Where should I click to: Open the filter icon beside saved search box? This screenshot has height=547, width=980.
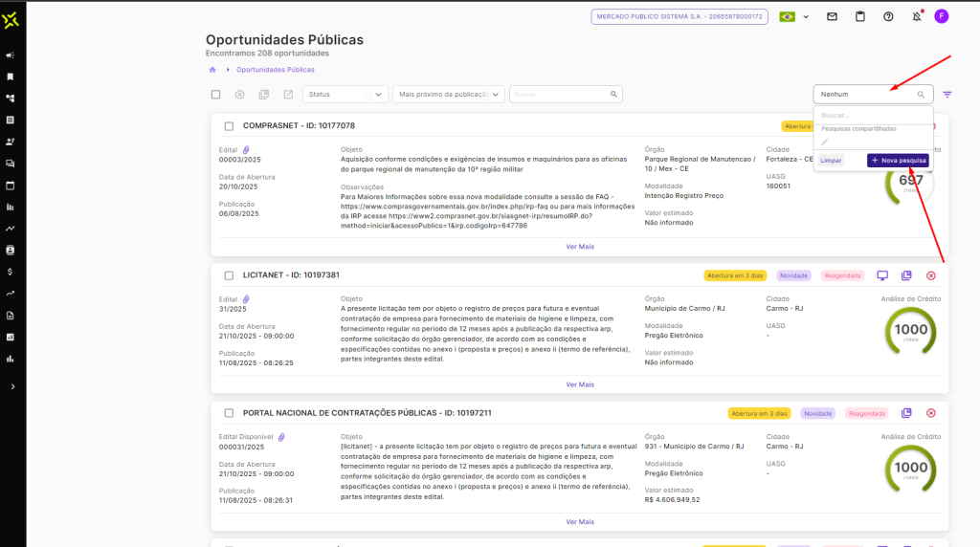[x=947, y=95]
